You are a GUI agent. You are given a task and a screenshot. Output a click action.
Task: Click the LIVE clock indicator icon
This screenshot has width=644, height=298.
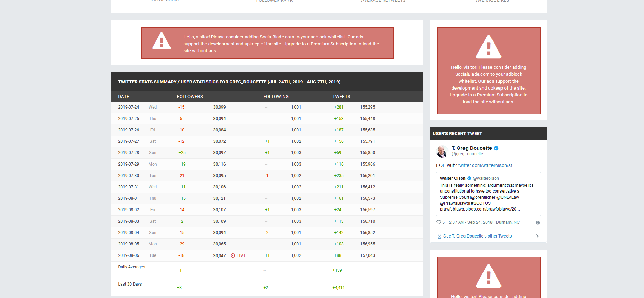[x=233, y=255]
